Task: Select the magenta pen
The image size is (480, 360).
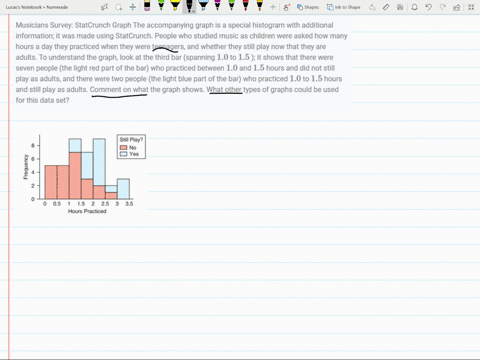Action: pos(217,5)
